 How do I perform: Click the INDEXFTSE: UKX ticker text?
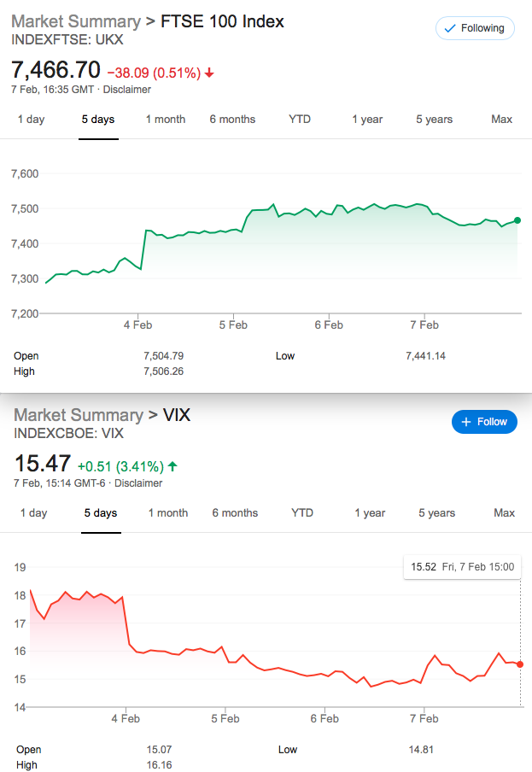tap(67, 40)
